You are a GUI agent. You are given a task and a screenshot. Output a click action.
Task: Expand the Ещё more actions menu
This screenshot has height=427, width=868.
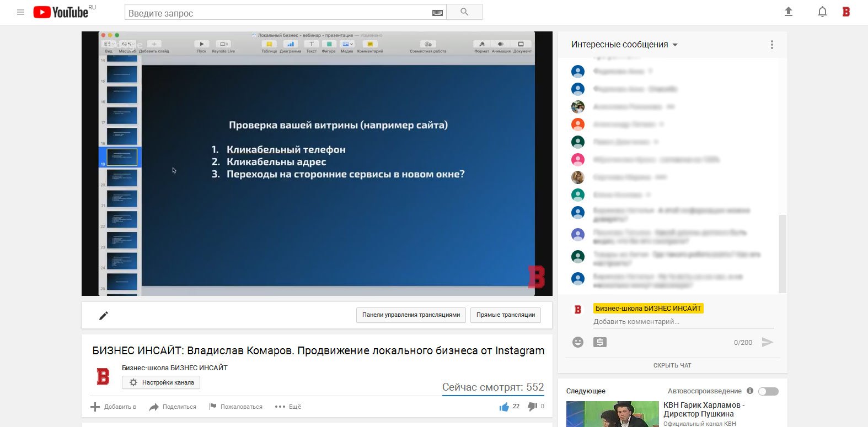pyautogui.click(x=288, y=407)
